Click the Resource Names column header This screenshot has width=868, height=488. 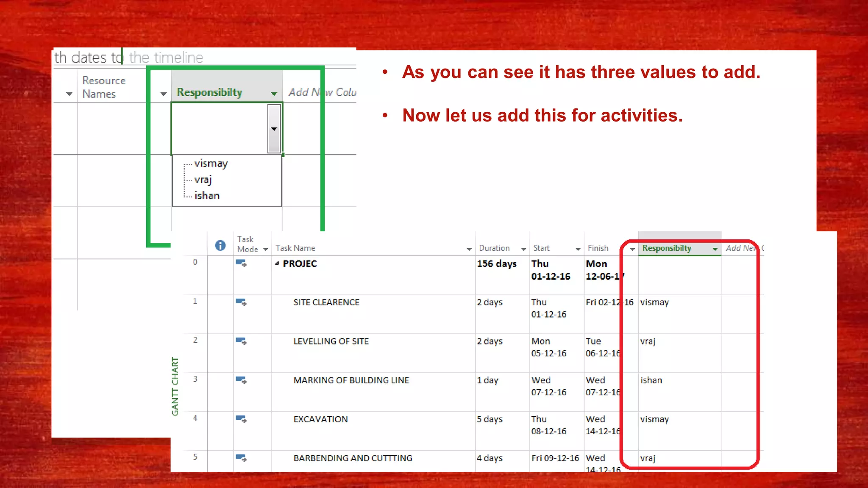(104, 87)
